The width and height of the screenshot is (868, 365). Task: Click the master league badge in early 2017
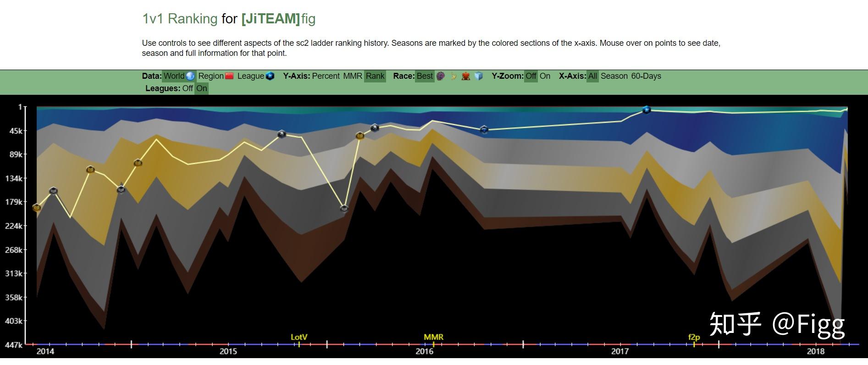pos(647,110)
